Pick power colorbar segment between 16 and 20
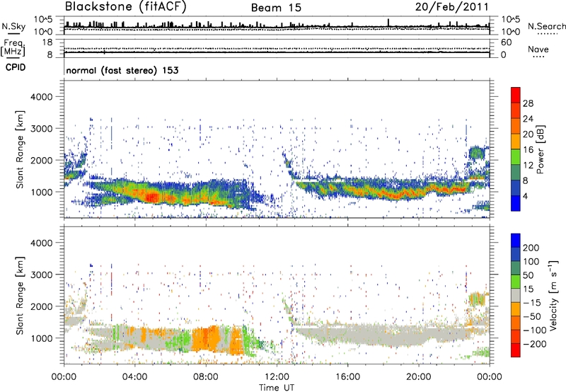566x392 pixels. pyautogui.click(x=516, y=142)
